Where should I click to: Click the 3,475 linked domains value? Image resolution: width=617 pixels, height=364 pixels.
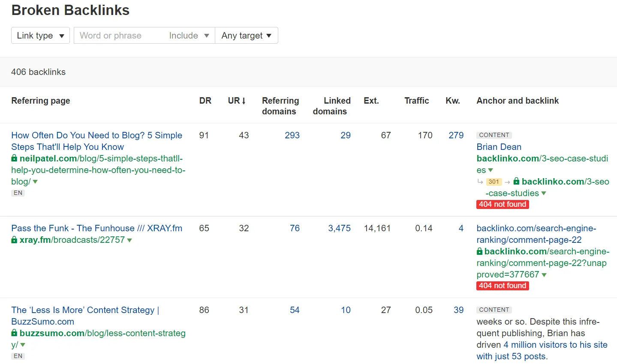[x=339, y=228]
